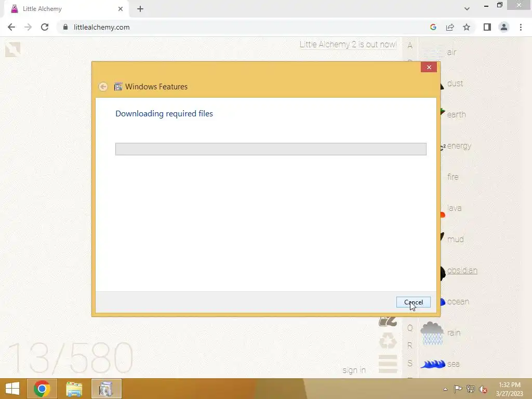532x399 pixels.
Task: Jump to letter R in index
Action: (410, 345)
